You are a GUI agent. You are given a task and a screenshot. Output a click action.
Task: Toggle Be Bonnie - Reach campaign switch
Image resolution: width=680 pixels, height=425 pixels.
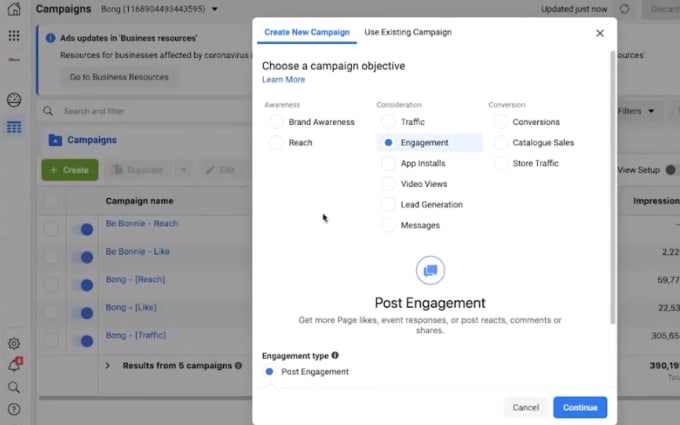coord(83,229)
